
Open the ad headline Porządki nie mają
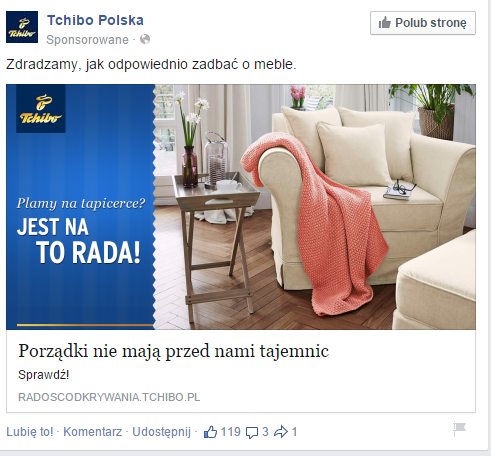point(173,351)
